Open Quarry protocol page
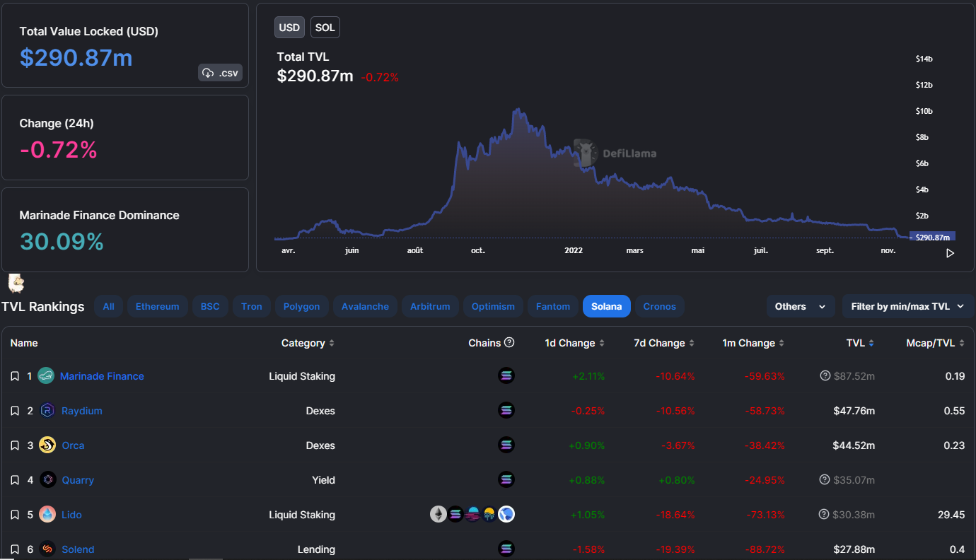This screenshot has height=560, width=976. tap(78, 480)
